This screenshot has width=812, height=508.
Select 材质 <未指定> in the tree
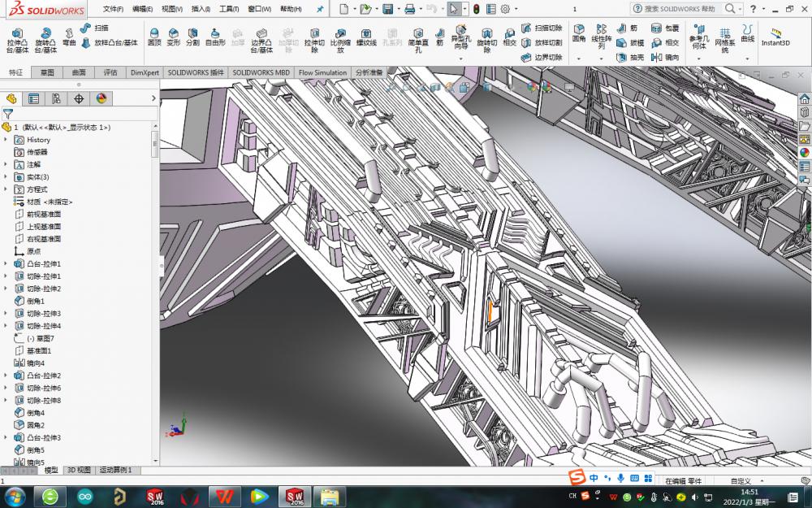click(x=50, y=202)
